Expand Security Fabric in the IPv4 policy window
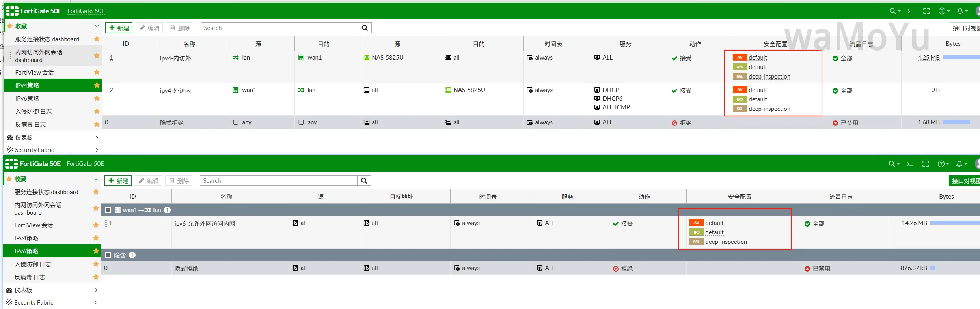Image resolution: width=980 pixels, height=309 pixels. [97, 150]
